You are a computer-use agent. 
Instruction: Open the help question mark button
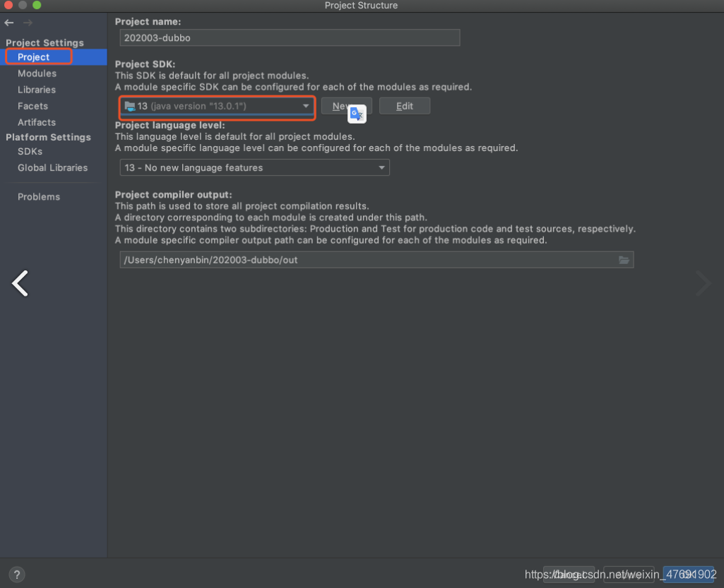point(17,575)
